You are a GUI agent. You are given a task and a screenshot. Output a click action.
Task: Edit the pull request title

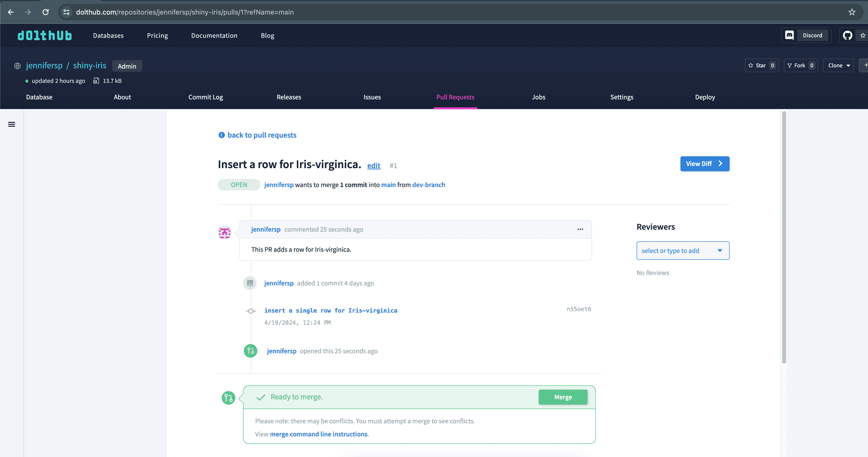click(374, 165)
